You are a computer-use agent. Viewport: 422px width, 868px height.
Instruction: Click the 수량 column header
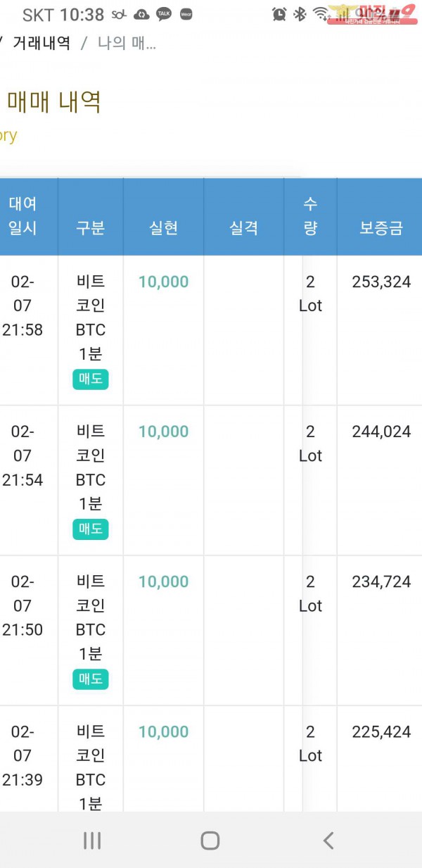pyautogui.click(x=310, y=216)
